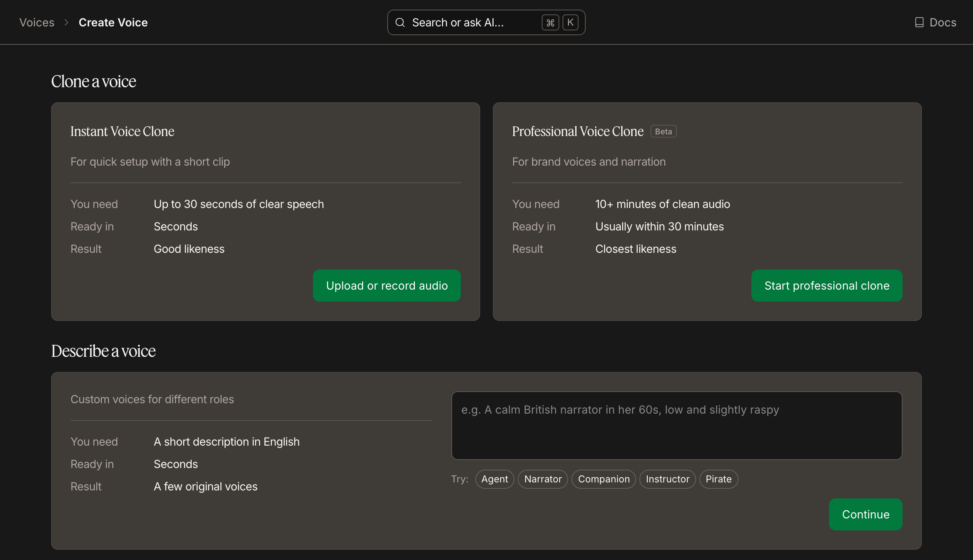Click the Instant Voice Clone title

(x=122, y=131)
